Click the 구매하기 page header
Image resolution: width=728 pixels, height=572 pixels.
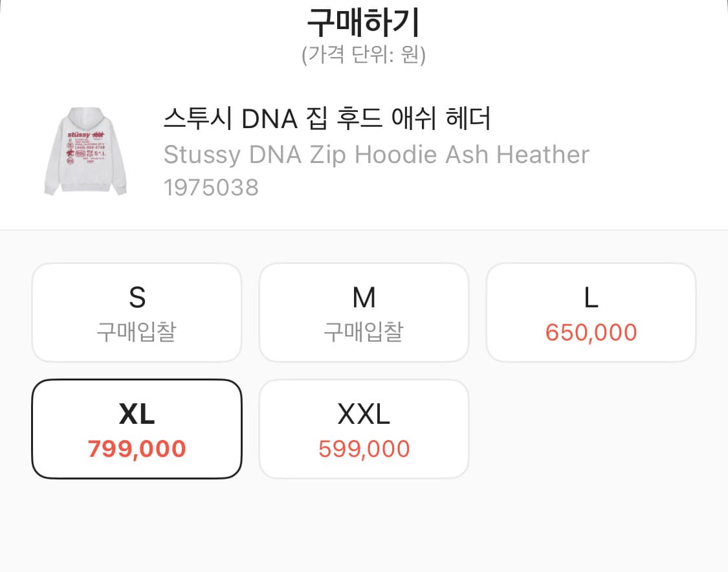point(364,21)
